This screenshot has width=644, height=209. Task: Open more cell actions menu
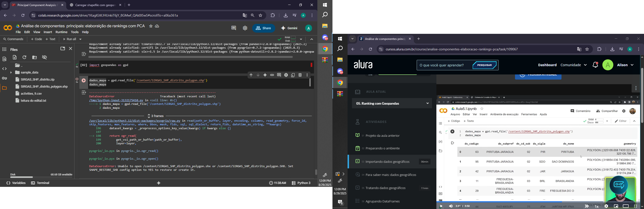(x=307, y=75)
